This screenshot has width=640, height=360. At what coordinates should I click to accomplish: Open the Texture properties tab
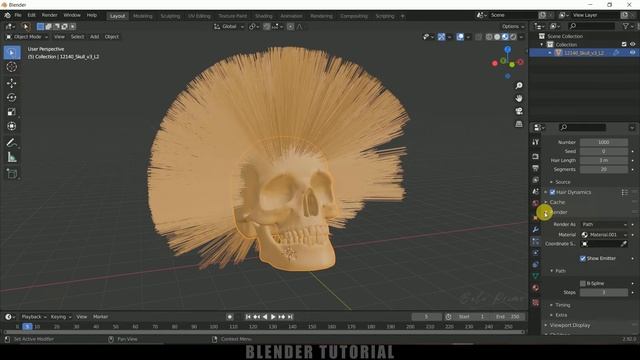(536, 302)
